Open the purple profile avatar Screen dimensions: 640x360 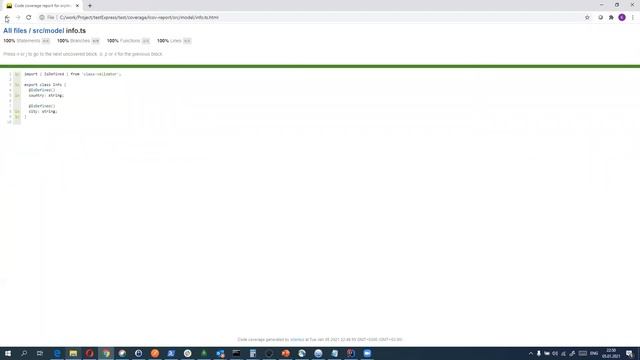[622, 18]
